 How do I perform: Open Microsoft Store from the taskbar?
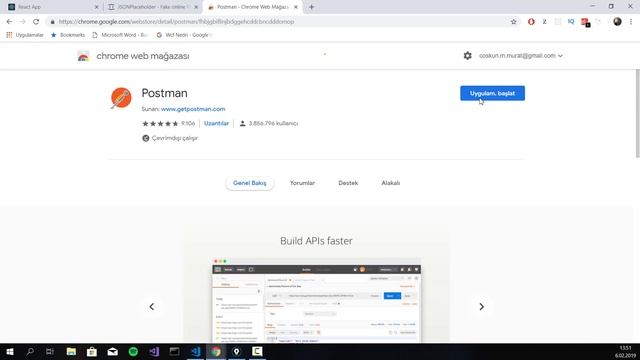(x=92, y=351)
